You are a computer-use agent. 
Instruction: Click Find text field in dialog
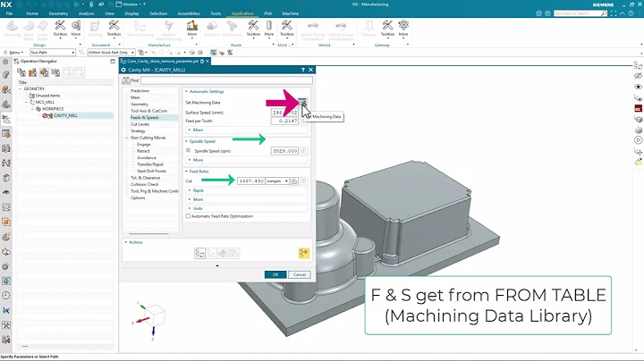(226, 80)
